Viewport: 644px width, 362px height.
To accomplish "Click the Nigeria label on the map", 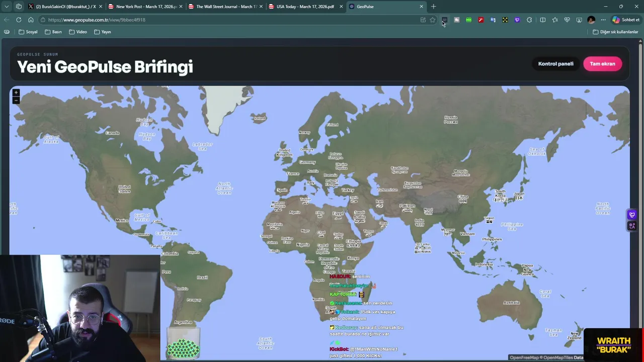I will pos(303,244).
